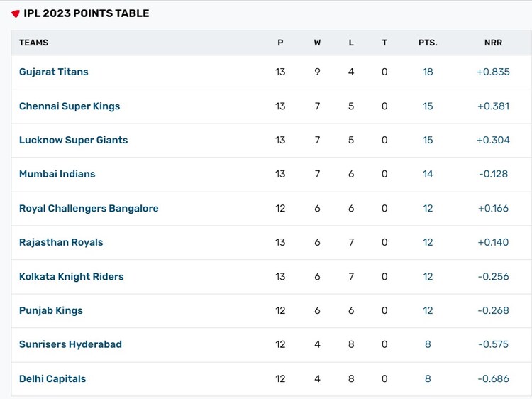
Task: Click the Mumbai Indians team name
Action: click(57, 174)
